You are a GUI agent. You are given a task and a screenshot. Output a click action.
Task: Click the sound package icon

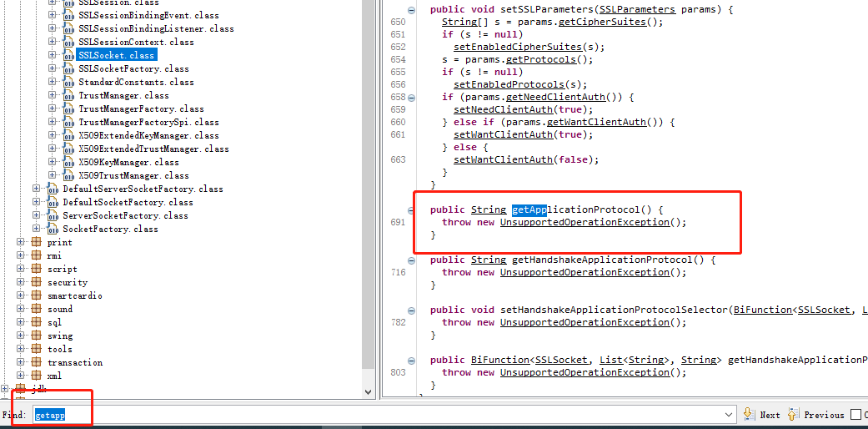(37, 309)
